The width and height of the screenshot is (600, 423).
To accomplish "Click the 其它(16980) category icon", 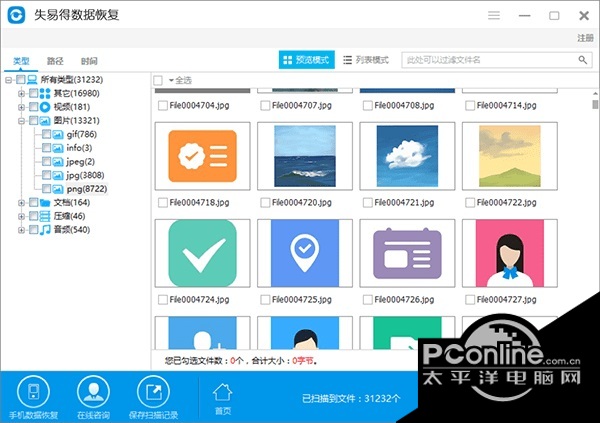I will pyautogui.click(x=45, y=93).
